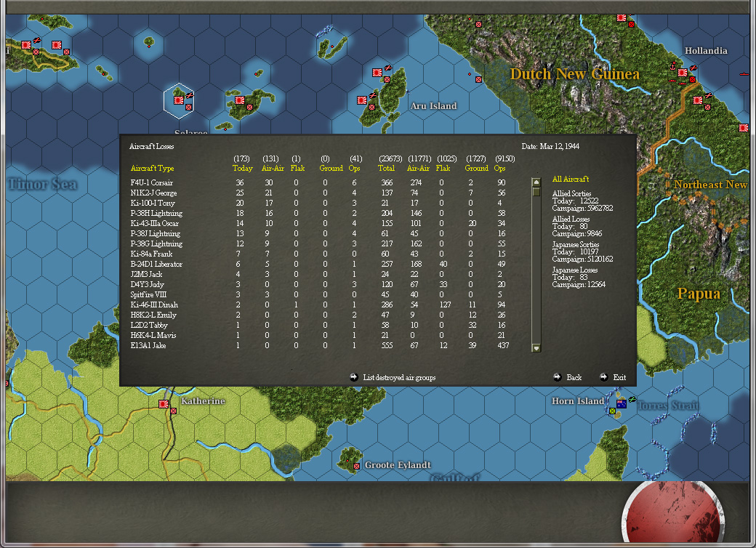This screenshot has width=756, height=548.
Task: Click the Timor Sea map label
Action: (42, 184)
